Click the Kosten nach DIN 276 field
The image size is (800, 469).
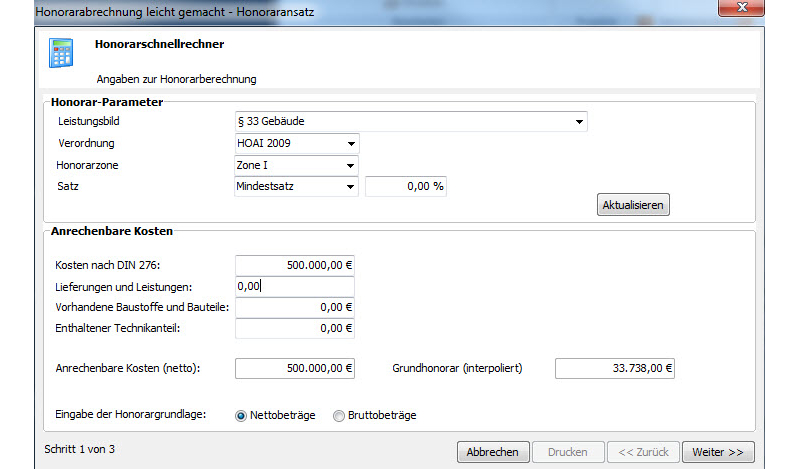294,265
